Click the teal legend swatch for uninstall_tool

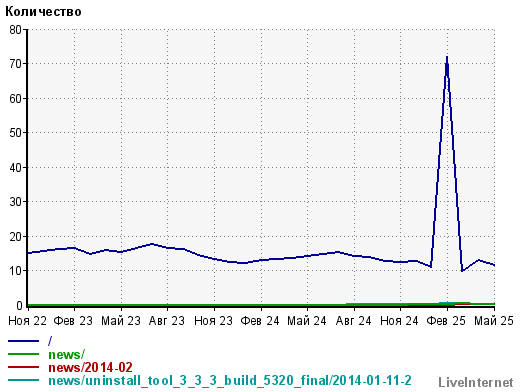(23, 380)
